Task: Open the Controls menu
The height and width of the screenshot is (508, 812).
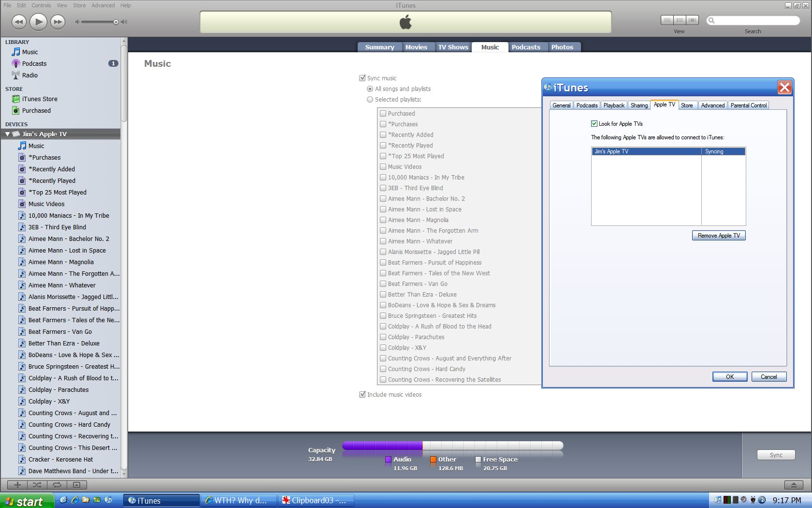Action: (x=41, y=5)
